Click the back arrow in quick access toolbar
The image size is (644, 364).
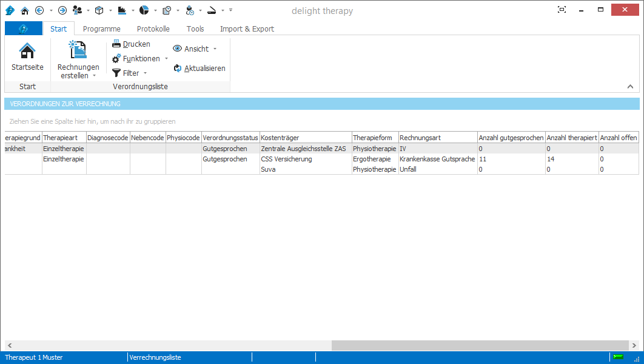pos(39,10)
